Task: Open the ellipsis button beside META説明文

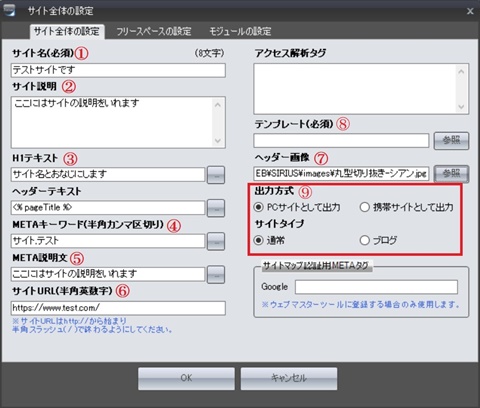Action: [216, 275]
